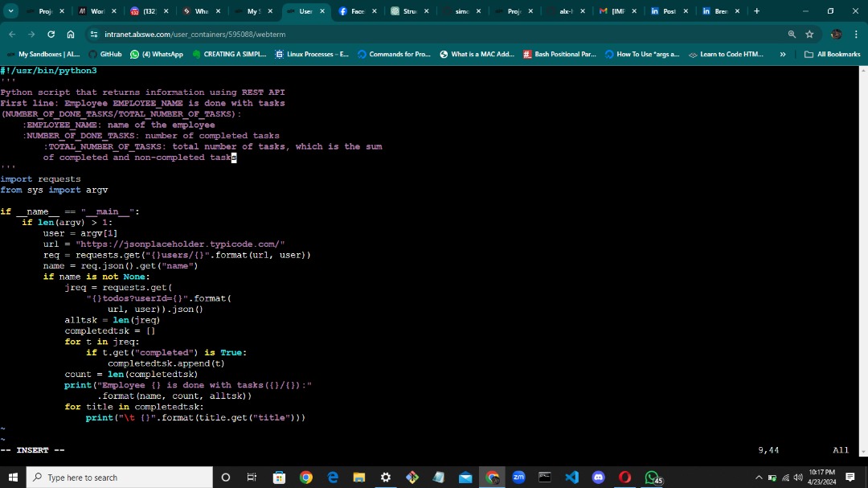Open Discord from the taskbar
The image size is (868, 488).
(599, 477)
